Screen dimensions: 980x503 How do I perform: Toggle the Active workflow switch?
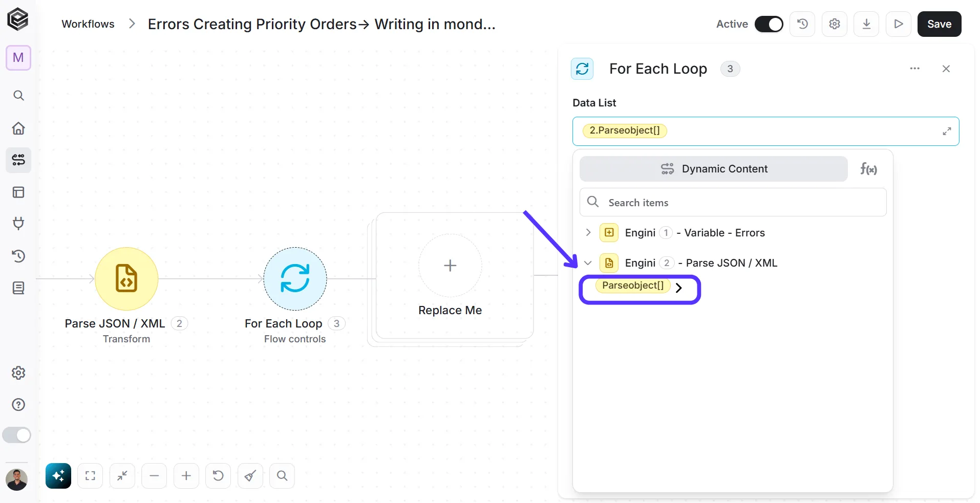click(769, 24)
